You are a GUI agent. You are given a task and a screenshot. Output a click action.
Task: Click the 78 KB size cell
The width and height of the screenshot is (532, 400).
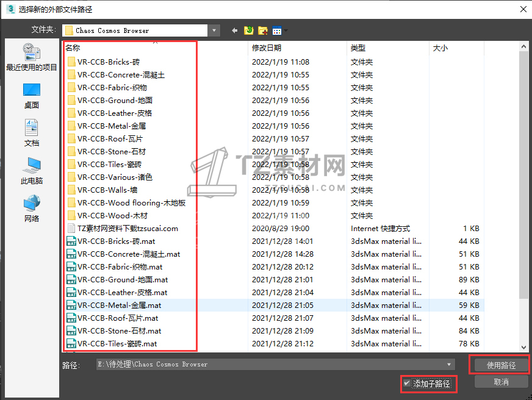coord(469,343)
